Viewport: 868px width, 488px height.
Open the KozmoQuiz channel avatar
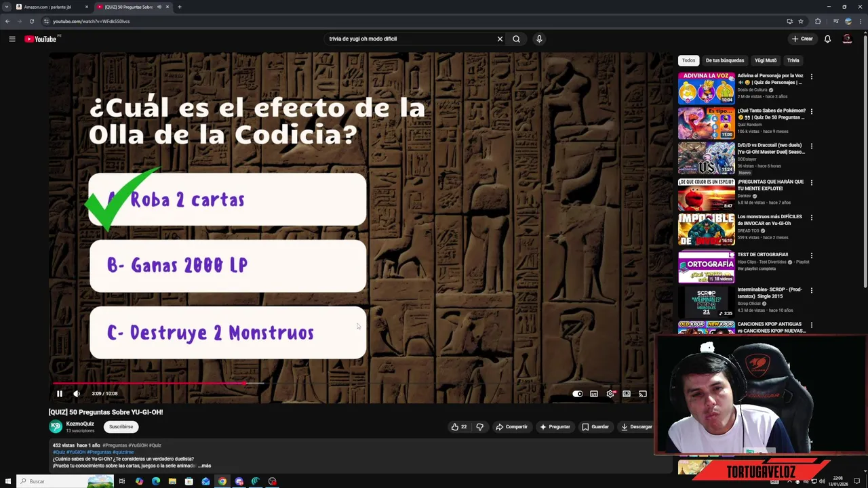tap(56, 426)
